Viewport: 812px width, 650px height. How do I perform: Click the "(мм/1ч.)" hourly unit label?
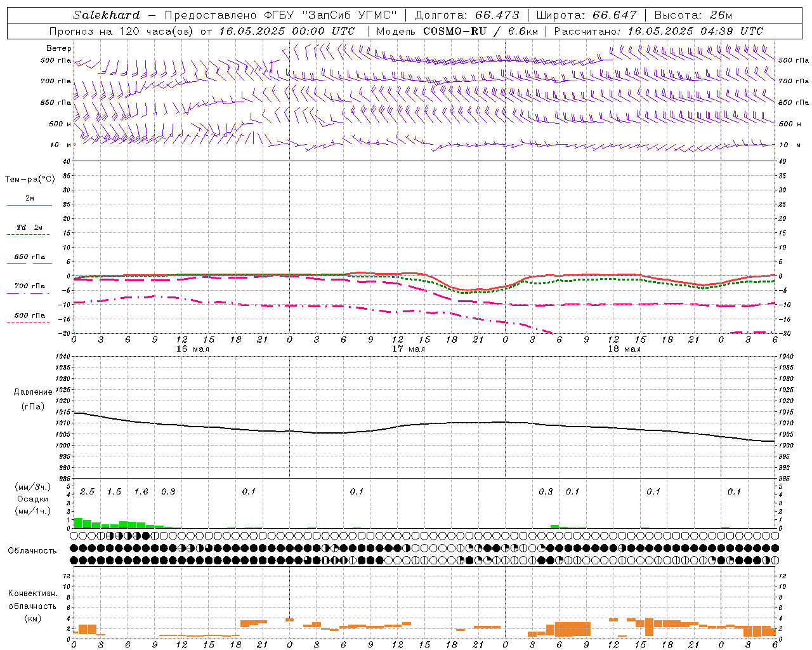pyautogui.click(x=33, y=511)
